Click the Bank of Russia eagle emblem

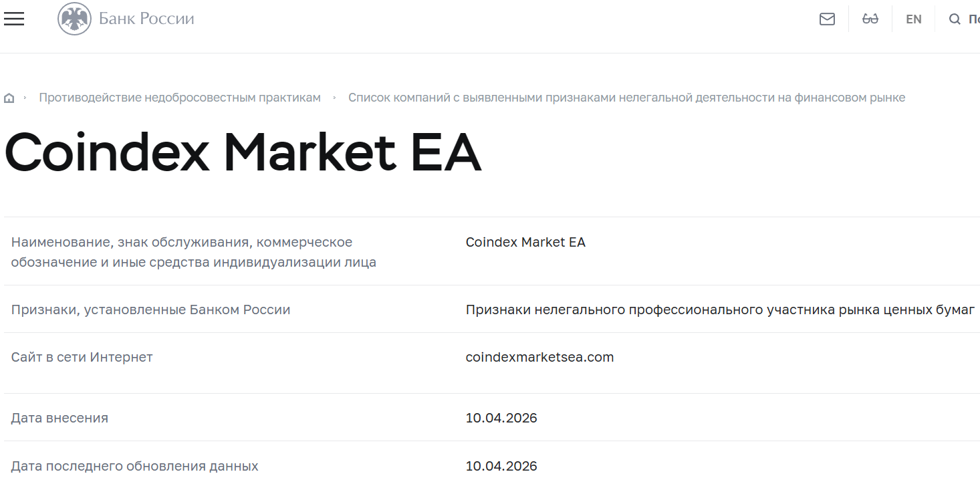(x=74, y=18)
